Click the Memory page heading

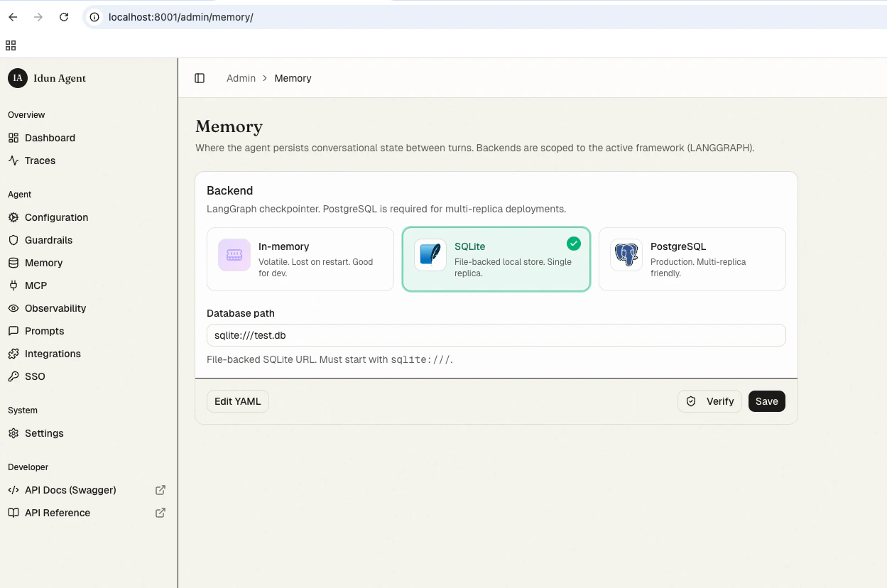[x=229, y=126]
